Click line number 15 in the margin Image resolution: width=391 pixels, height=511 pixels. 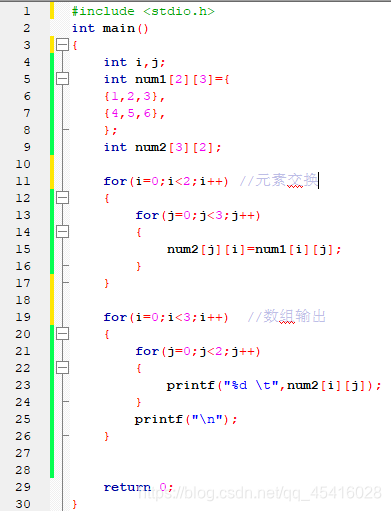click(23, 249)
